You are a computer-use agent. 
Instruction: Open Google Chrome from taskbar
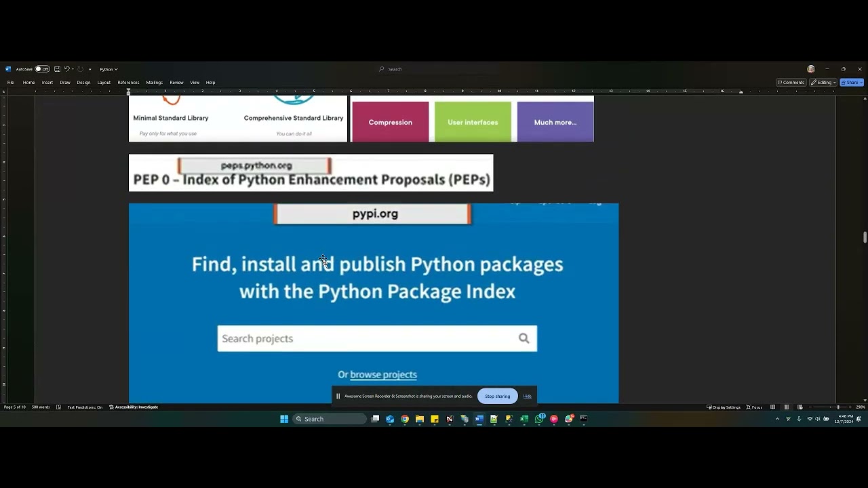tap(405, 419)
